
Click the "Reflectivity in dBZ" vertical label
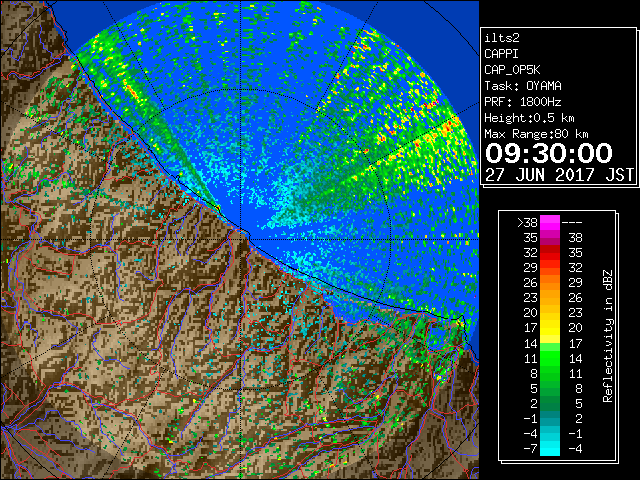click(607, 336)
